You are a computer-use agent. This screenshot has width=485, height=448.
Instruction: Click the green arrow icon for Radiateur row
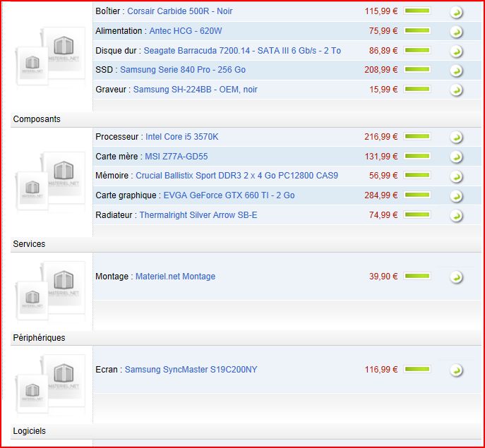pyautogui.click(x=456, y=215)
